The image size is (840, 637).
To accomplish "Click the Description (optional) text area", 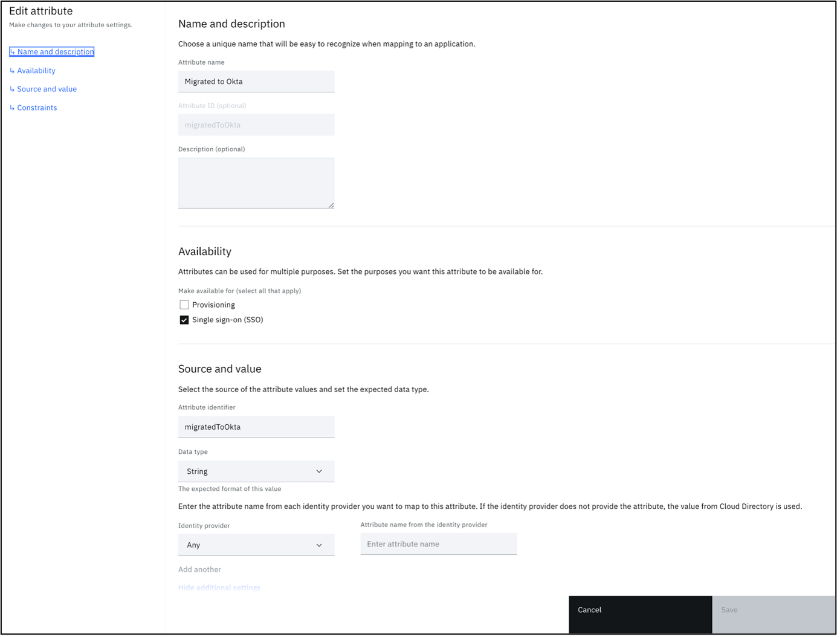I will [256, 181].
